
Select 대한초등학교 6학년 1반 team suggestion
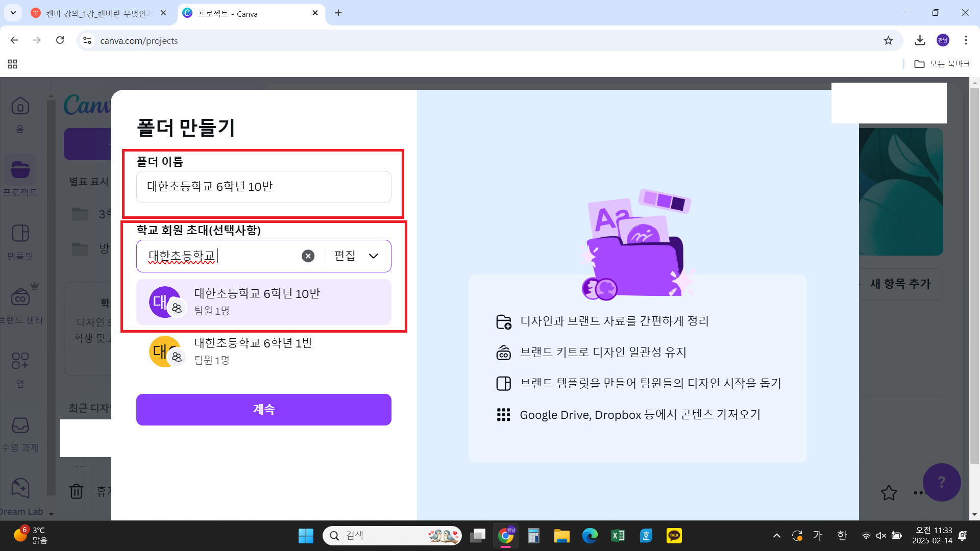[x=264, y=352]
